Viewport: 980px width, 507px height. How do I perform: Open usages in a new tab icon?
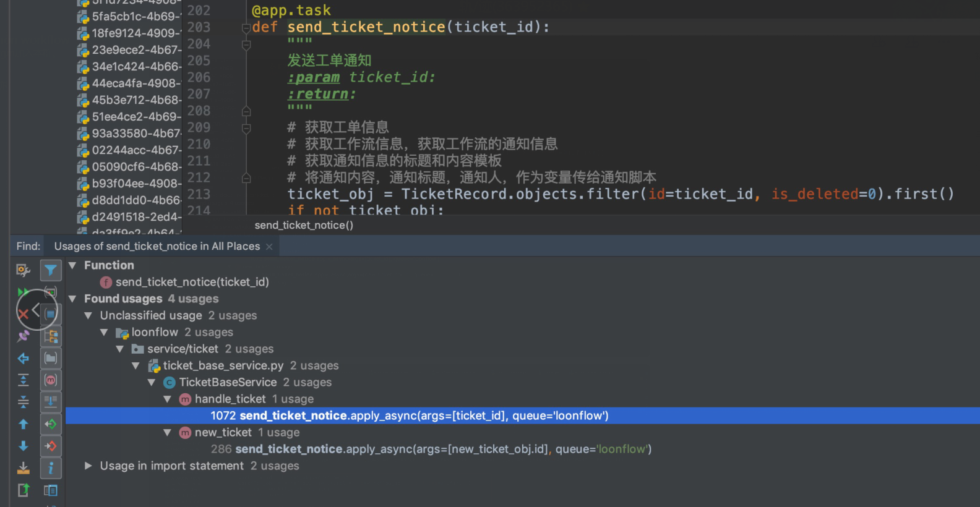(x=24, y=490)
